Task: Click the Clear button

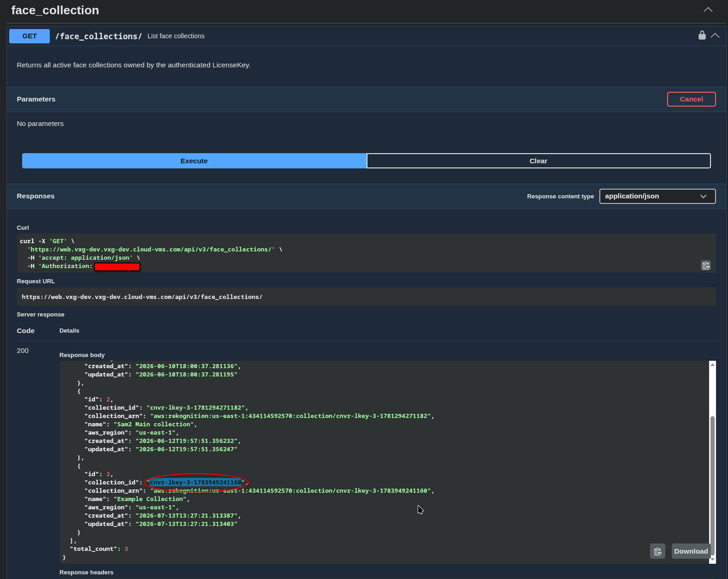Action: 539,161
